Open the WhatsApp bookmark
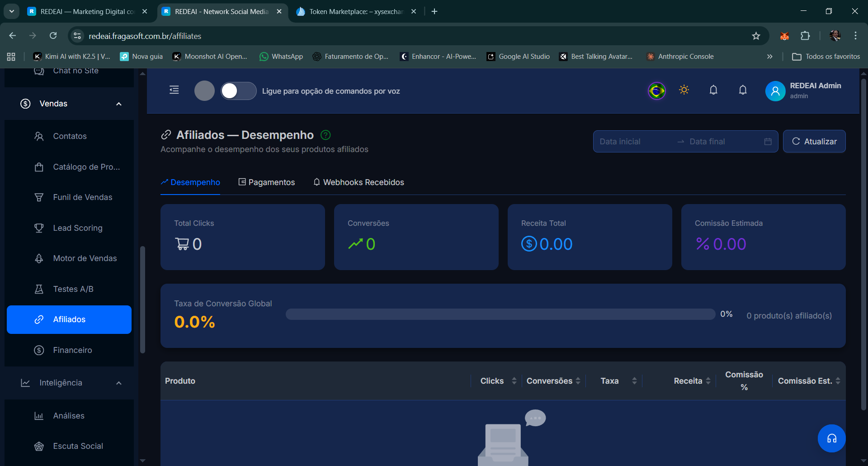The image size is (868, 466). point(281,57)
